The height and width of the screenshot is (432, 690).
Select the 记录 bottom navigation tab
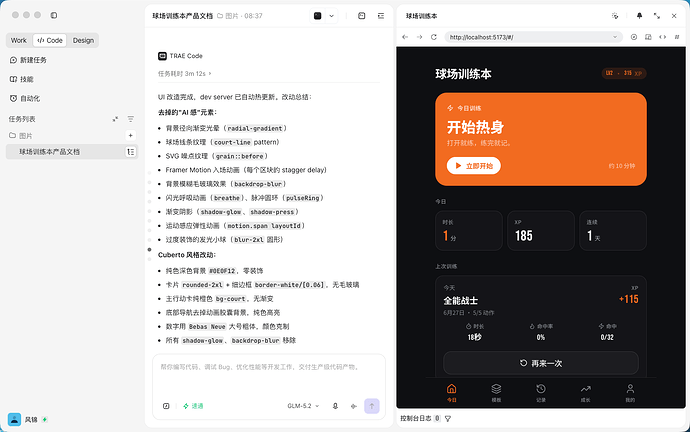coord(541,393)
